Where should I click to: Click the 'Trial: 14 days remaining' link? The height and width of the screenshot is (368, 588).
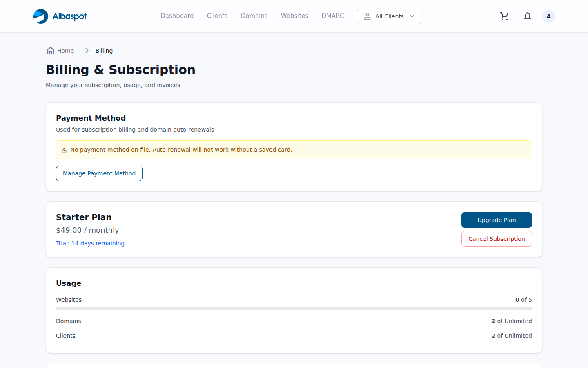90,243
